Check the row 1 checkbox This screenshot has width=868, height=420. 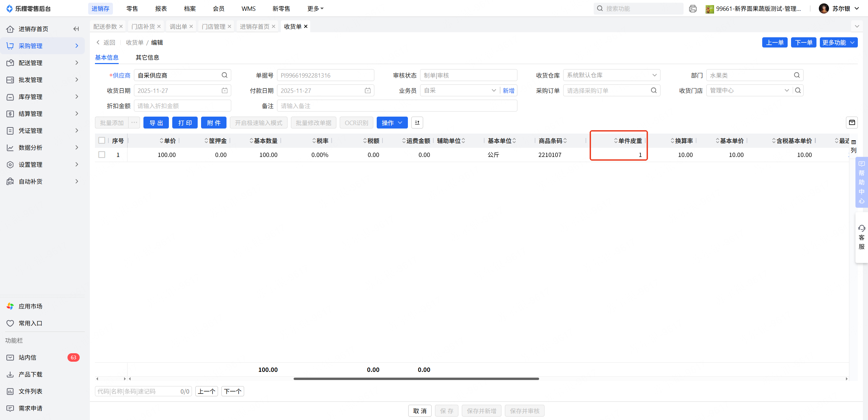tap(102, 155)
